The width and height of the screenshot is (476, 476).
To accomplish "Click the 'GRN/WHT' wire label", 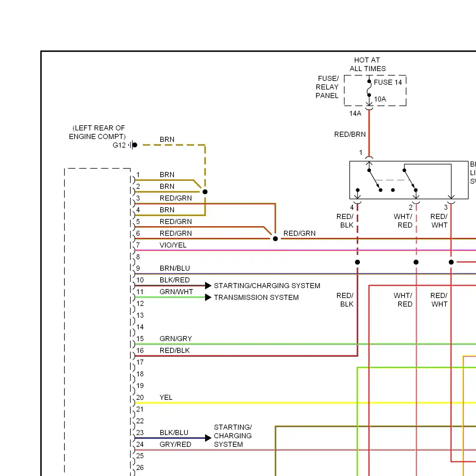I will tap(176, 292).
